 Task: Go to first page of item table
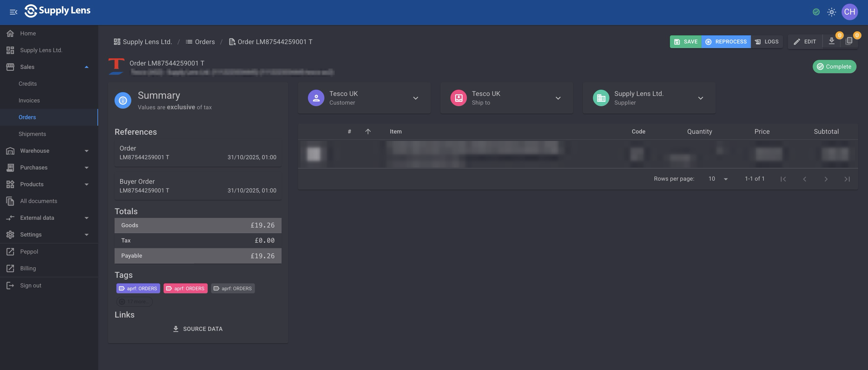783,179
